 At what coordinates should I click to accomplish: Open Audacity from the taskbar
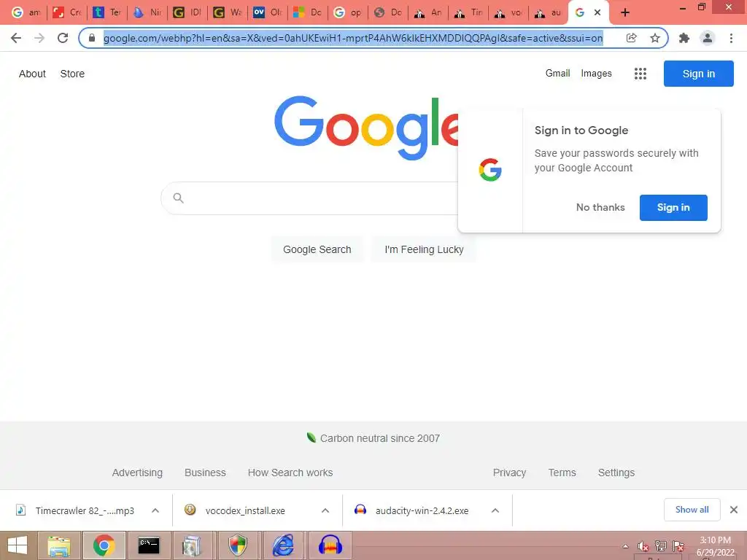pyautogui.click(x=330, y=545)
